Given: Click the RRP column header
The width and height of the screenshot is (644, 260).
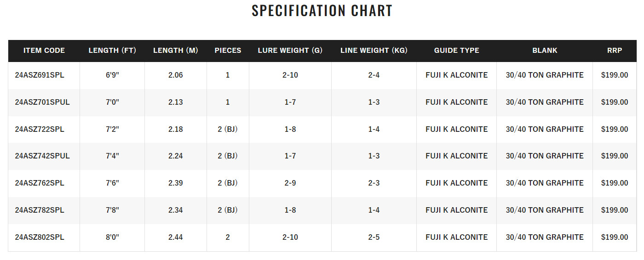Looking at the screenshot, I should pyautogui.click(x=615, y=51).
